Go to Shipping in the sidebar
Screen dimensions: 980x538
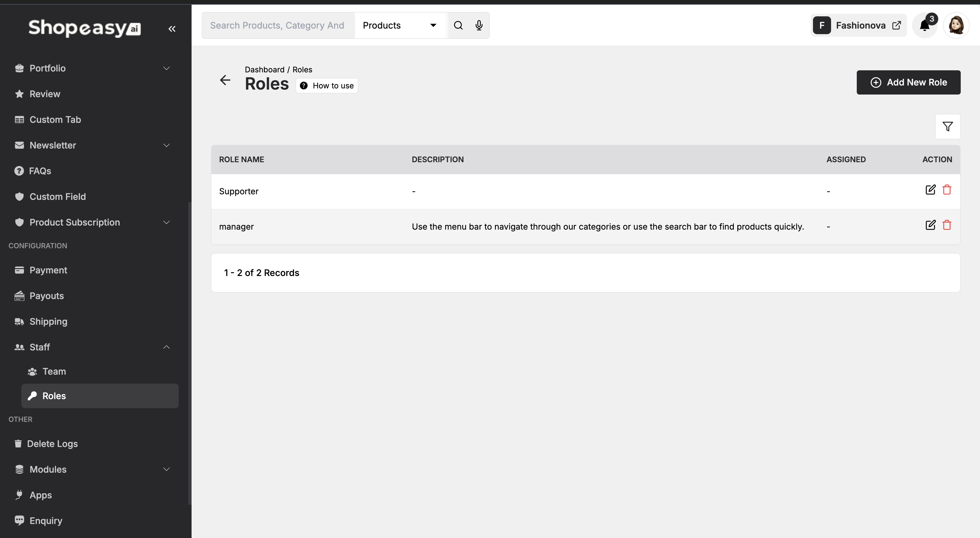pos(48,322)
